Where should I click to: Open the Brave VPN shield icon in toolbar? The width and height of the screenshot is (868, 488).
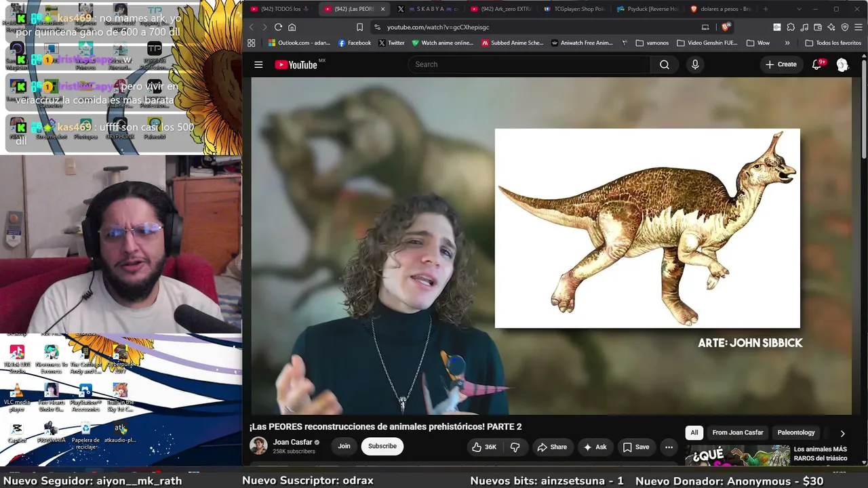coord(845,27)
